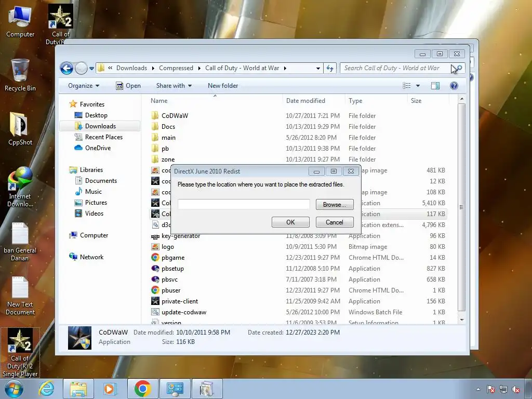Select the pbsvc application icon
532x399 pixels.
click(x=155, y=279)
